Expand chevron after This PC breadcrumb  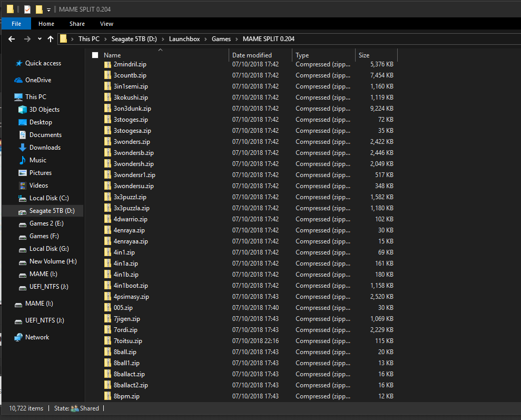106,39
